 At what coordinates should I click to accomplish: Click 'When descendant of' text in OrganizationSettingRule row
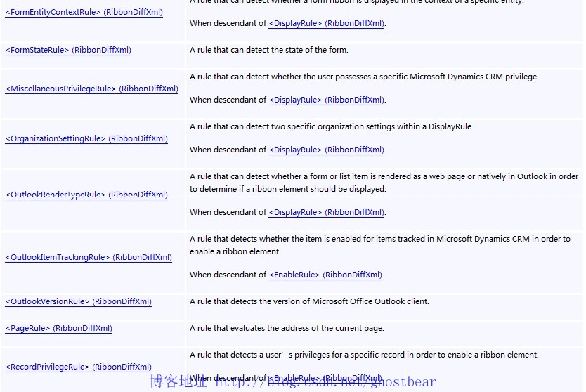pos(228,150)
